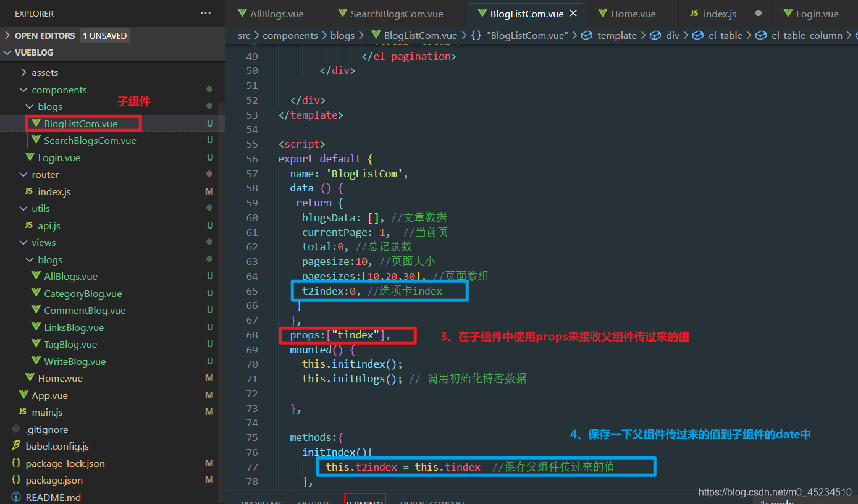This screenshot has height=504, width=858.
Task: Switch to the index.js editor tab
Action: point(725,13)
